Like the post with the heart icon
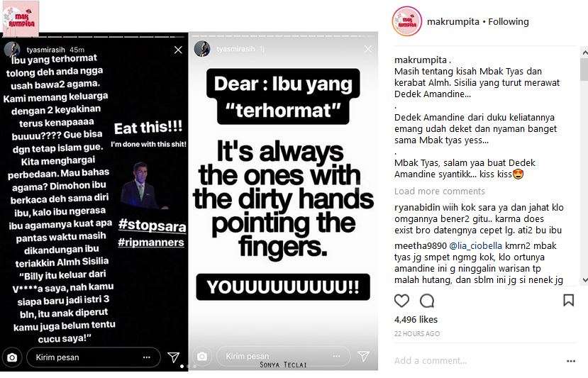588x378 pixels. 401,301
